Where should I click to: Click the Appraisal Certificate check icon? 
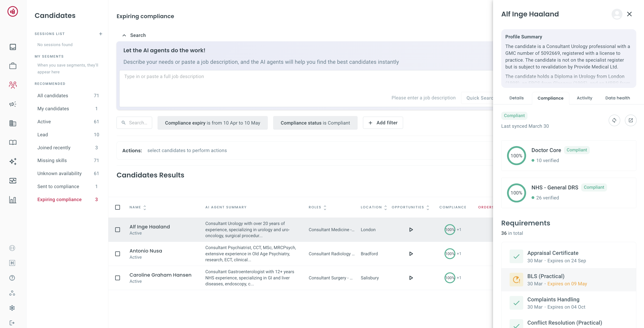516,257
